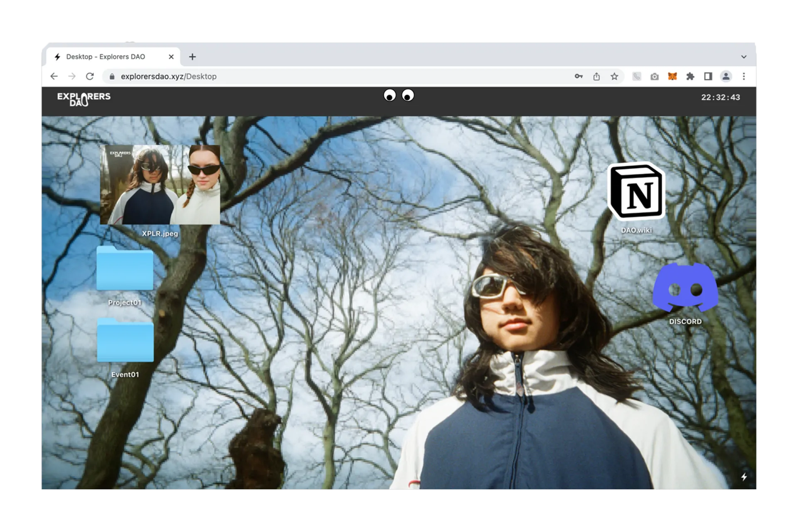Open Chrome's three-dot menu
Viewport: 798px width, 532px height.
pyautogui.click(x=744, y=76)
